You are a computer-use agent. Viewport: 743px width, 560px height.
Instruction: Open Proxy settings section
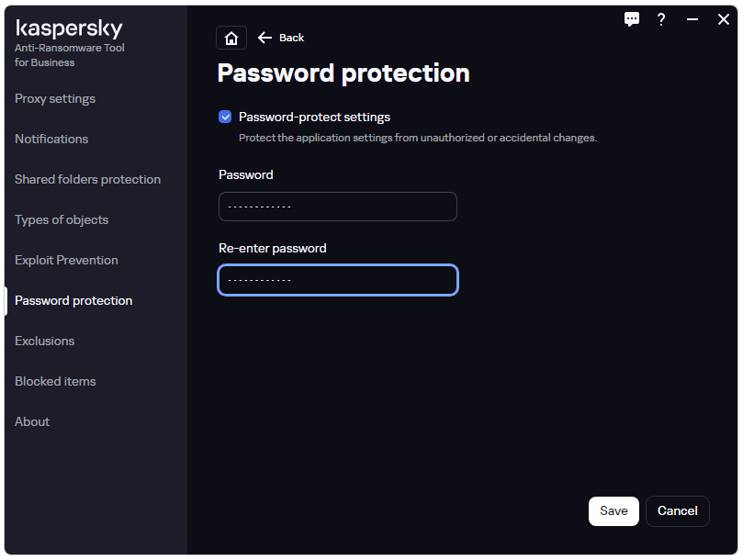[55, 98]
